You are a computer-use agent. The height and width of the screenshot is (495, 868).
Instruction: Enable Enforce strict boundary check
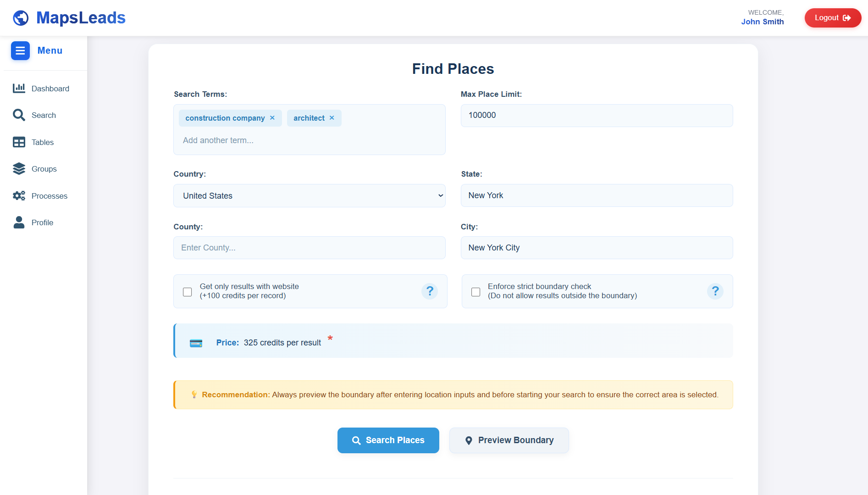click(476, 292)
